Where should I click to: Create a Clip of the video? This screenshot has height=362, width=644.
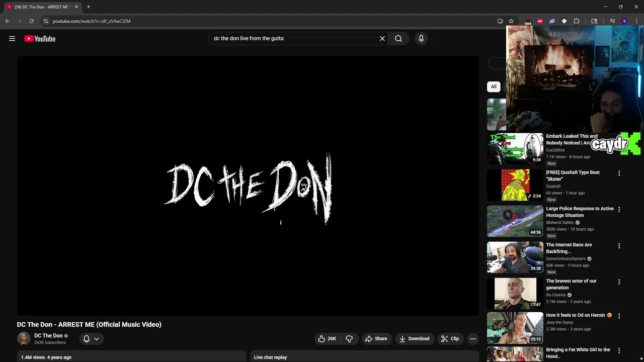[x=450, y=339]
